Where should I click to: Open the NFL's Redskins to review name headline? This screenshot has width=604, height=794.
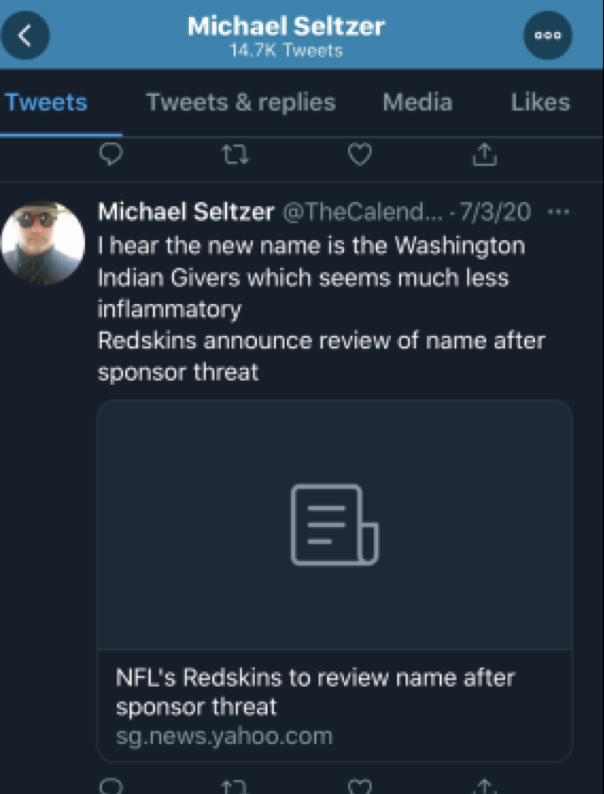click(x=315, y=692)
